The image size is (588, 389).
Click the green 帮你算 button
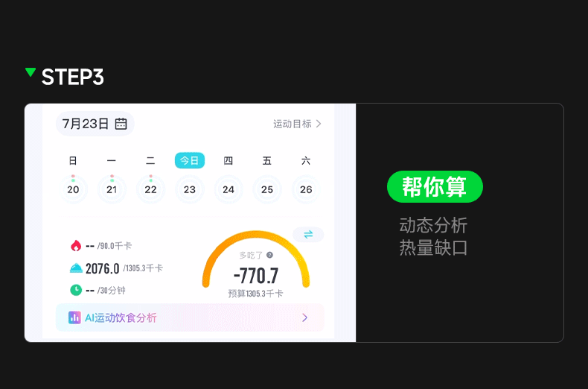click(435, 186)
